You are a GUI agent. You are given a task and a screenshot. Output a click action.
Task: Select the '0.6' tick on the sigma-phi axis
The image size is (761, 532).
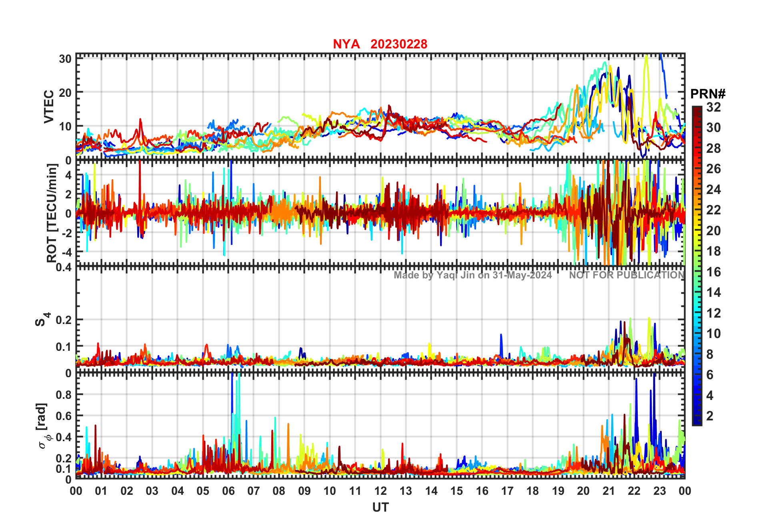[x=64, y=416]
